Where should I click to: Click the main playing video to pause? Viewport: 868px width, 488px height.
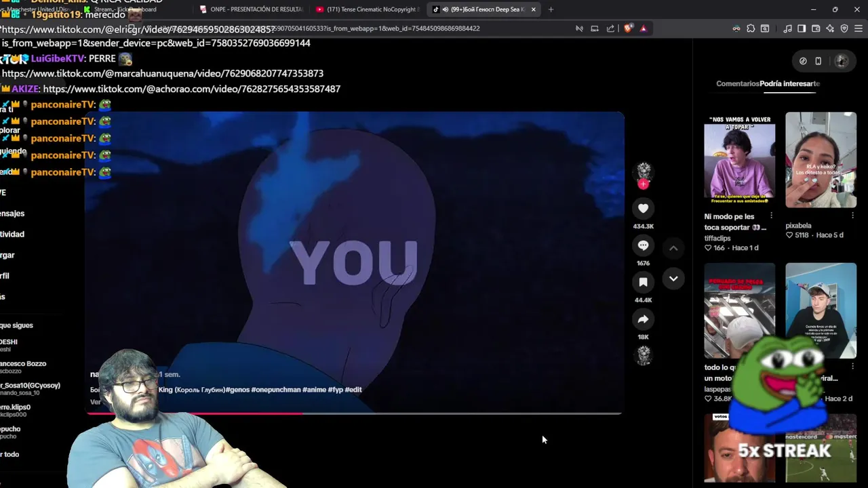coord(354,263)
